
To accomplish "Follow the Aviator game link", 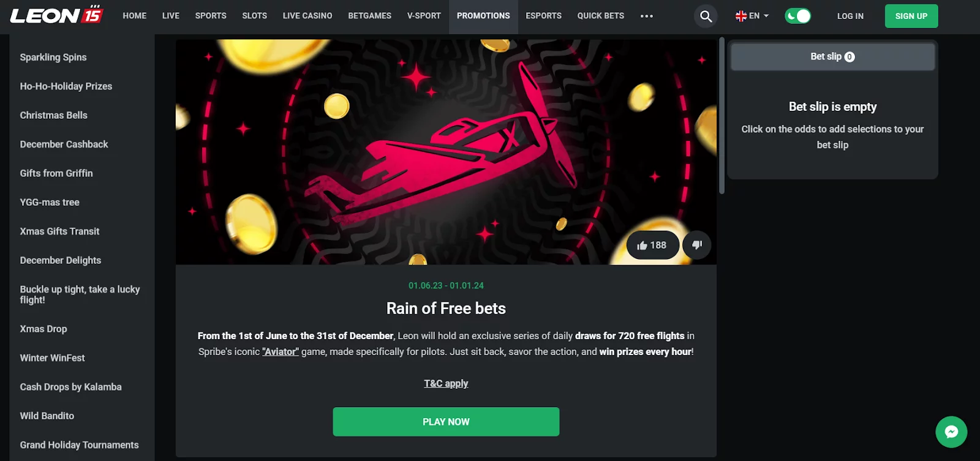I will coord(281,351).
